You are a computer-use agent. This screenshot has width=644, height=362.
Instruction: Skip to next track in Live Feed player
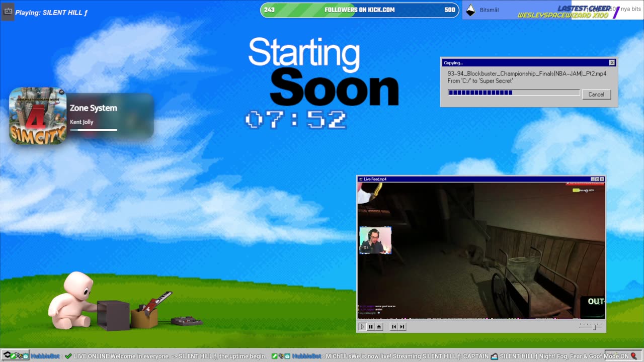pos(402,327)
